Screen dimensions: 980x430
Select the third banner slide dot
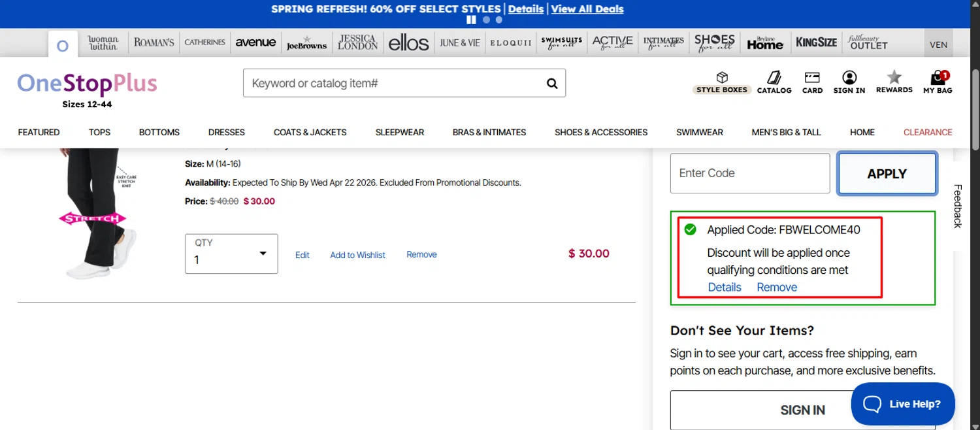[499, 20]
